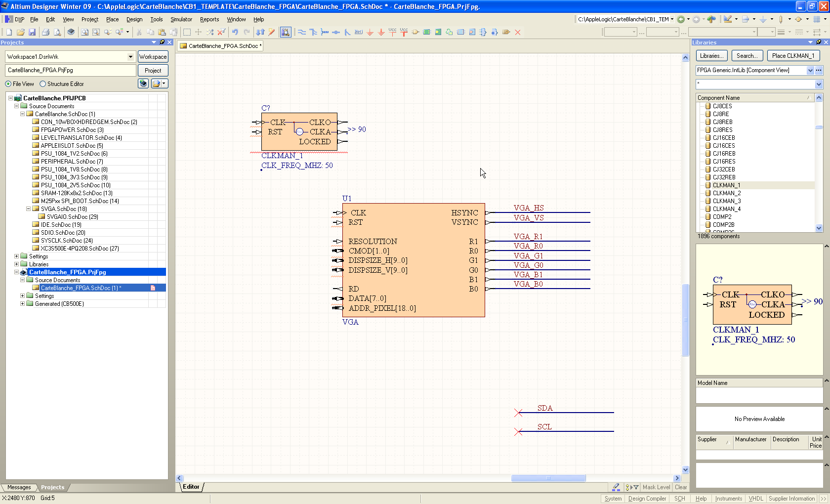Open the Place menu
830x504 pixels.
pyautogui.click(x=113, y=19)
